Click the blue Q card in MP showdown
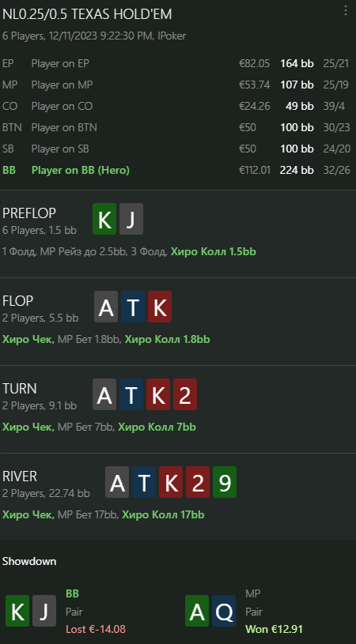356x644 pixels. 224,611
